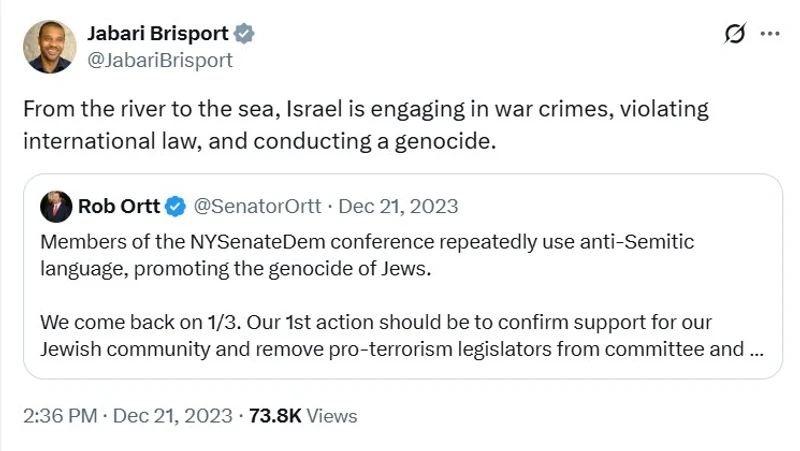Expand the truncated quoted tweet via trailing ellipsis
Screen dimensions: 800x451
pyautogui.click(x=757, y=350)
